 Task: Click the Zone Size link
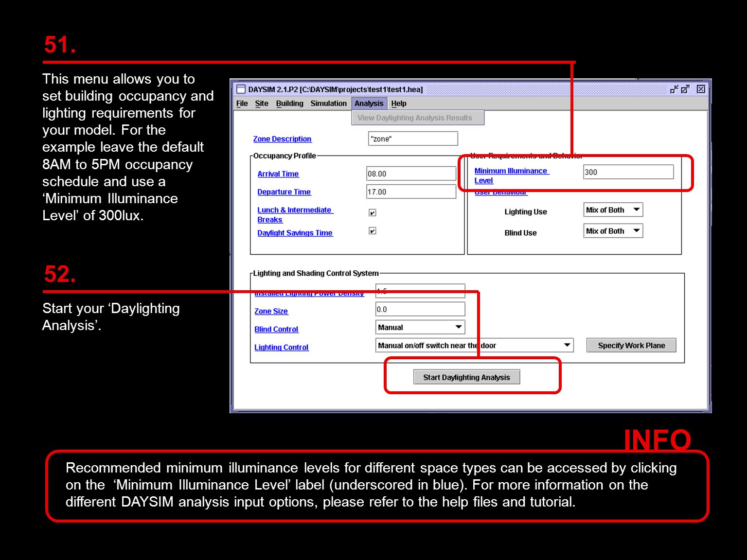(x=271, y=311)
